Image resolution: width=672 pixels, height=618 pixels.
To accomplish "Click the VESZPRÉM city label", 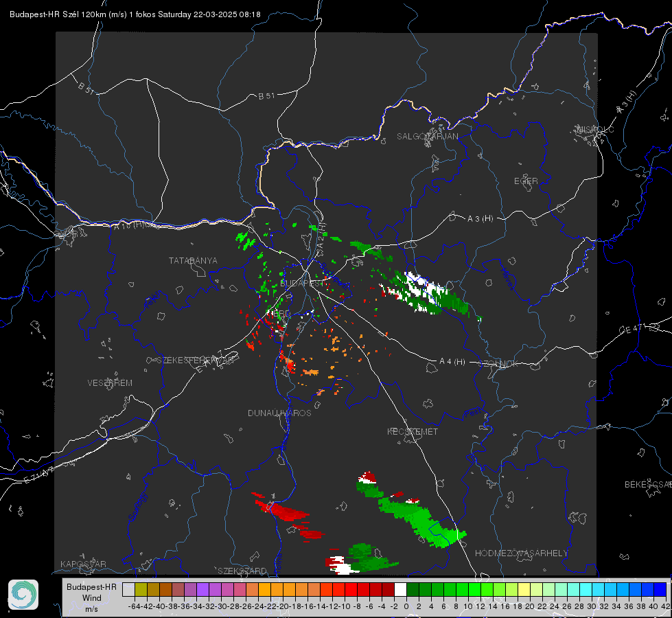I will click(110, 382).
